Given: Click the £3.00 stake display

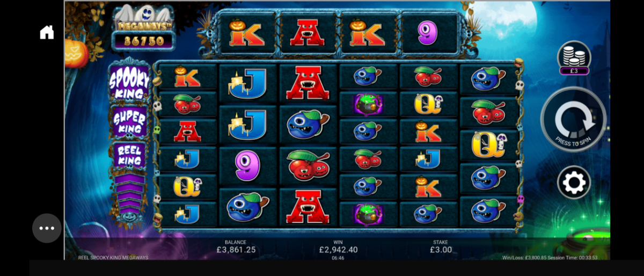Looking at the screenshot, I should [440, 250].
